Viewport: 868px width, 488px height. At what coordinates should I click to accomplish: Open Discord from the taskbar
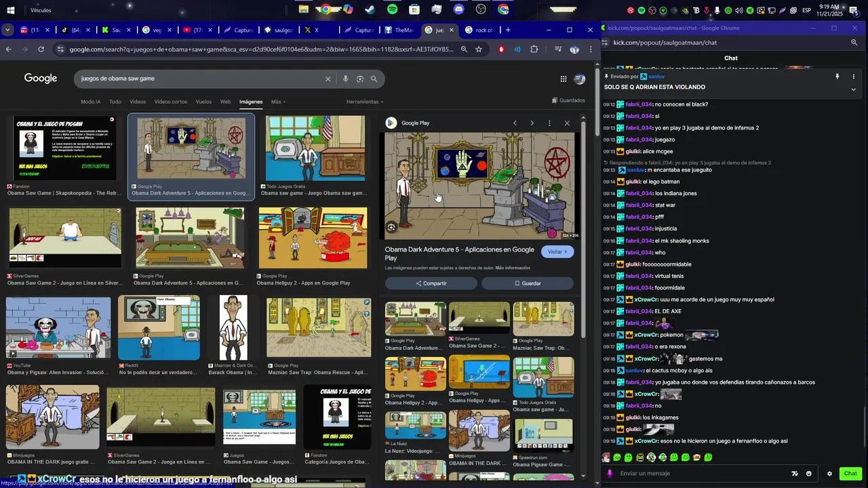[459, 9]
